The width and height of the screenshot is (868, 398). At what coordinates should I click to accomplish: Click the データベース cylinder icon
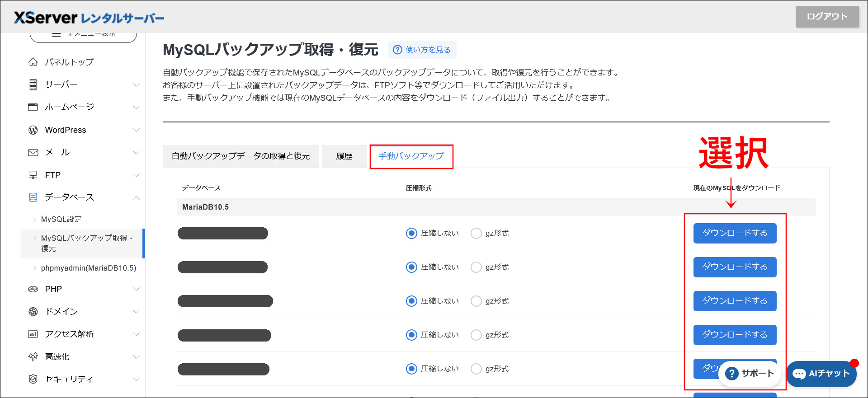coord(33,197)
